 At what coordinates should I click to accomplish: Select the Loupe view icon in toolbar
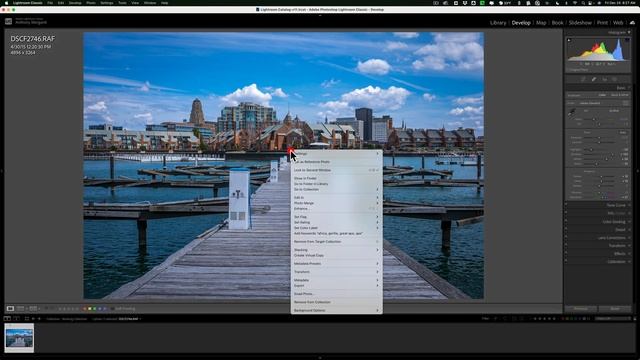click(10, 309)
